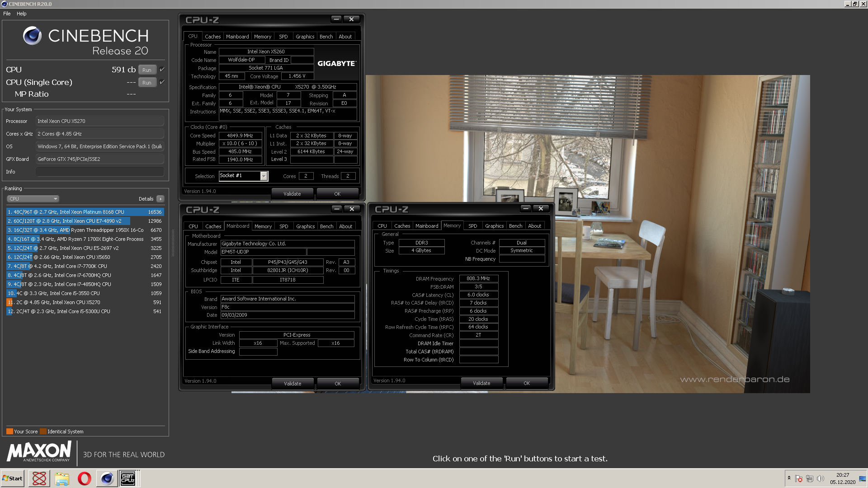This screenshot has height=488, width=868.
Task: Open volume speaker tray icon
Action: click(x=821, y=479)
